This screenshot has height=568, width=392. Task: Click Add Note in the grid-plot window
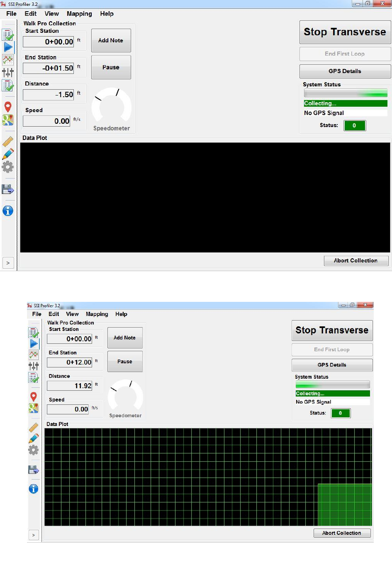click(124, 338)
